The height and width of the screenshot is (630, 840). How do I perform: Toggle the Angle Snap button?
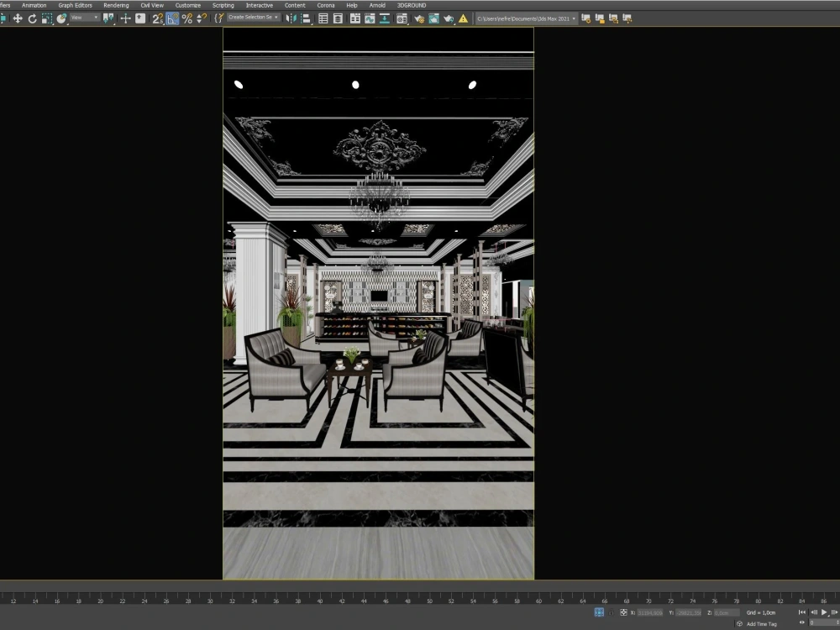(172, 18)
